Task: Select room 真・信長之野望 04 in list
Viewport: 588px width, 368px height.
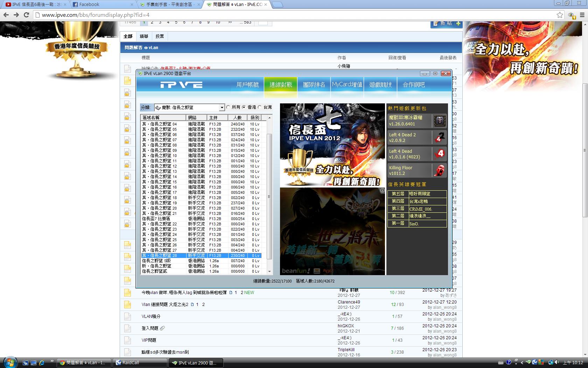Action: (160, 124)
